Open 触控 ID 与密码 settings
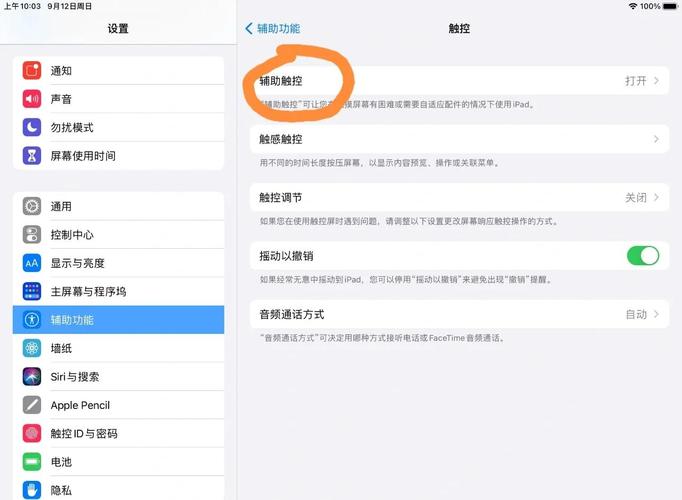The height and width of the screenshot is (500, 682). pos(118,433)
